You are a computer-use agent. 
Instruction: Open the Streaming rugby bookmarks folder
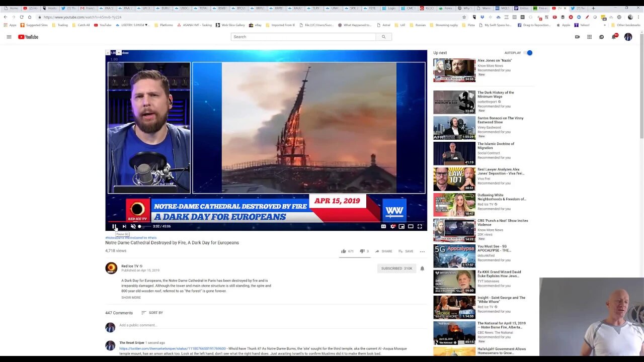[443, 25]
